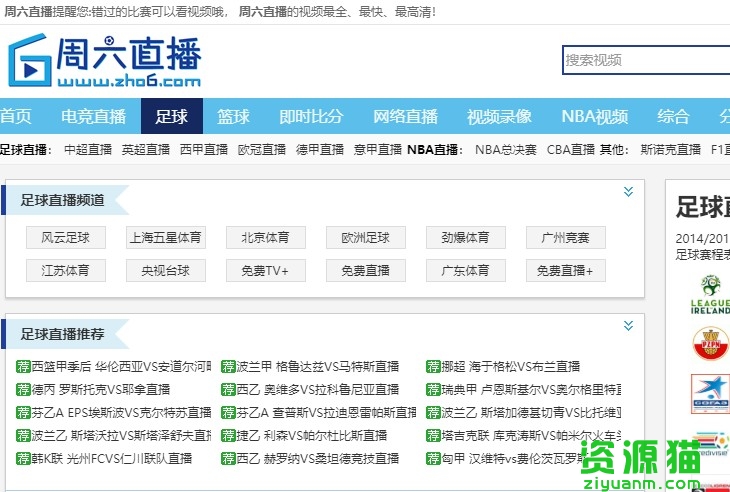The image size is (730, 492).
Task: Open the 视频录像 nav tab
Action: point(499,116)
